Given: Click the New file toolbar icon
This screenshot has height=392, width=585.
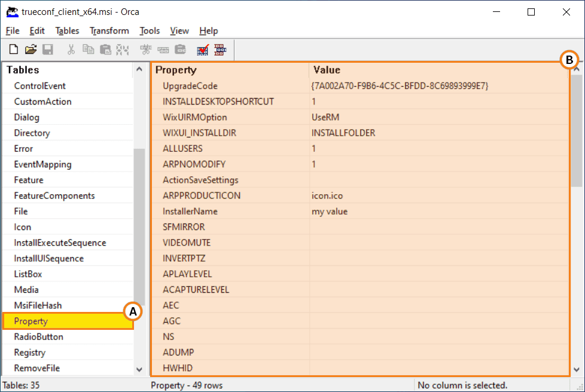Looking at the screenshot, I should pos(13,49).
